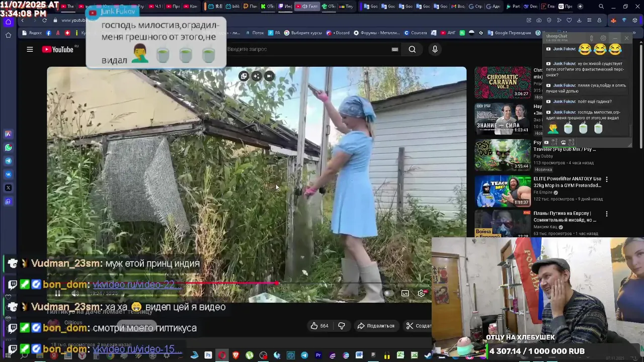Viewport: 644px width, 362px height.
Task: Click sheepChat YouTube viewers counter icon
Action: (546, 143)
